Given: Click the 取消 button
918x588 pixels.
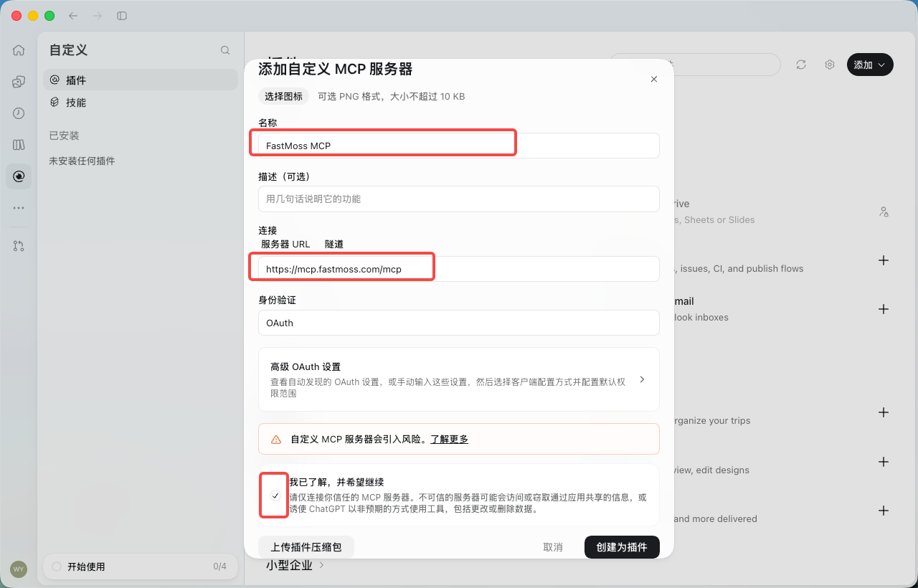Looking at the screenshot, I should click(553, 547).
